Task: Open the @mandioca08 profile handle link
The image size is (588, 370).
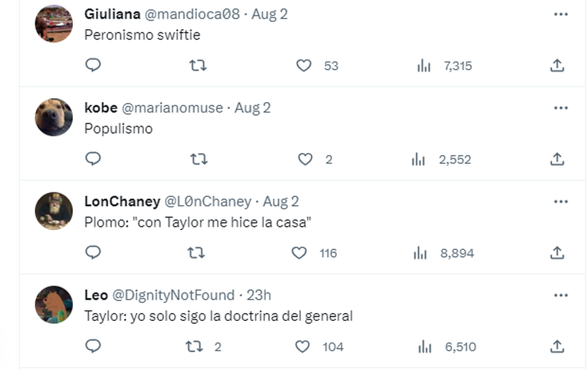Action: pyautogui.click(x=192, y=14)
